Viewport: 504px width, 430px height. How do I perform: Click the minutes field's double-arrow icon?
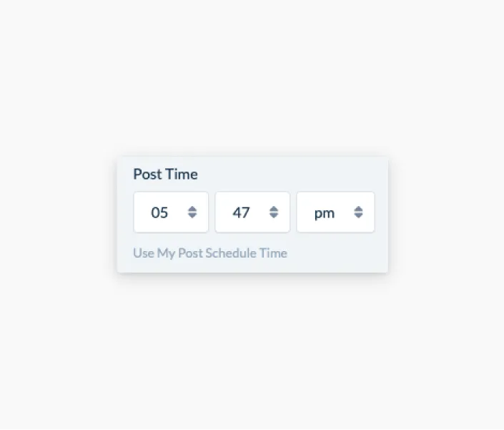(x=274, y=212)
